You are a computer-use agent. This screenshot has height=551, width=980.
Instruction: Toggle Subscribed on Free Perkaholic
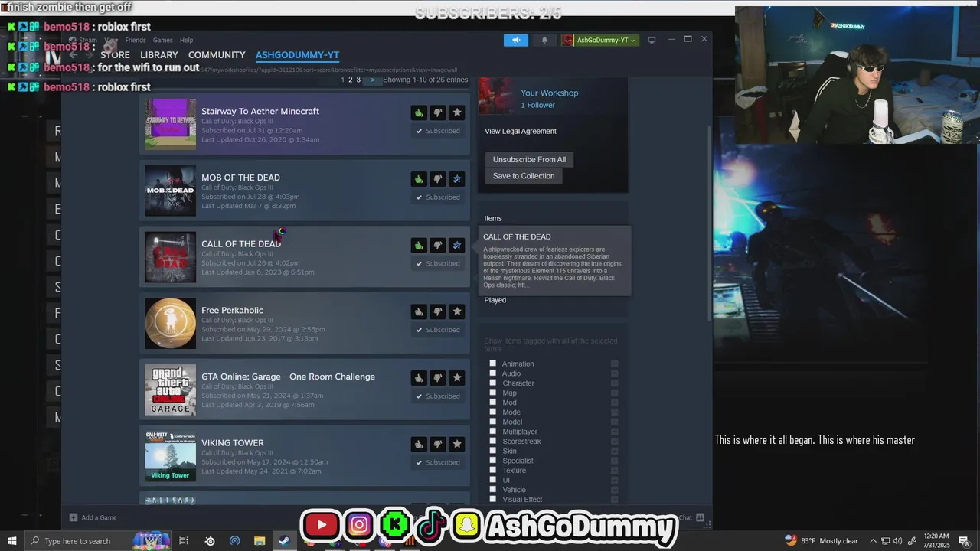click(x=438, y=330)
